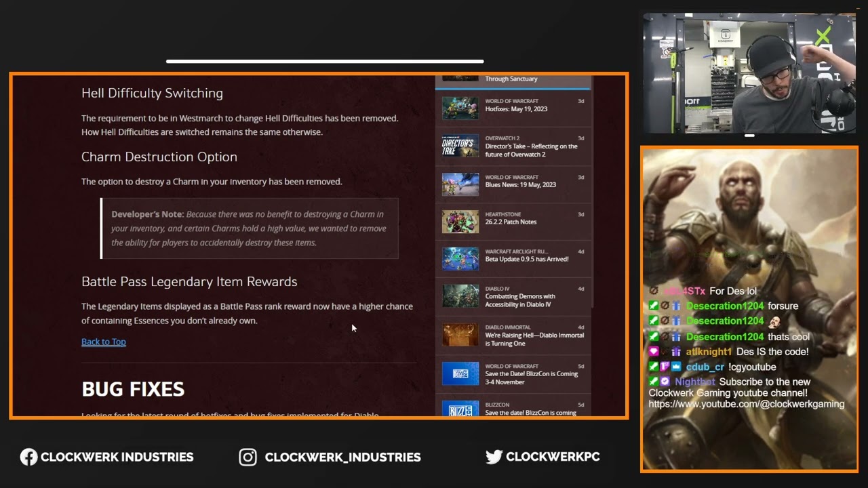The width and height of the screenshot is (868, 488).
Task: Open 'Beta Update 0.9.5 has Arrived!' article
Action: tap(527, 259)
